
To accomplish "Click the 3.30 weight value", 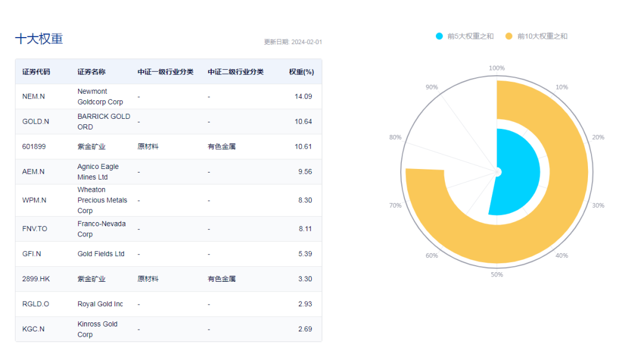I will pyautogui.click(x=305, y=279).
